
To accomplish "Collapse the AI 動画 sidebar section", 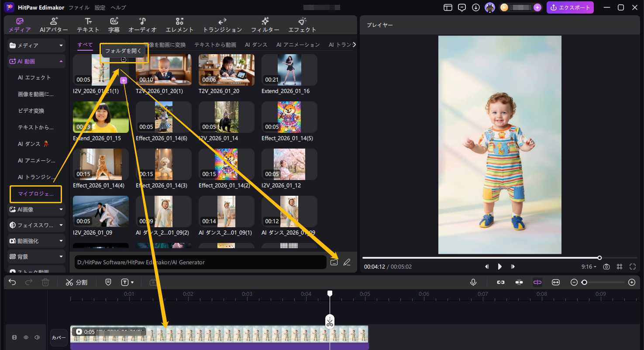I will [x=37, y=62].
